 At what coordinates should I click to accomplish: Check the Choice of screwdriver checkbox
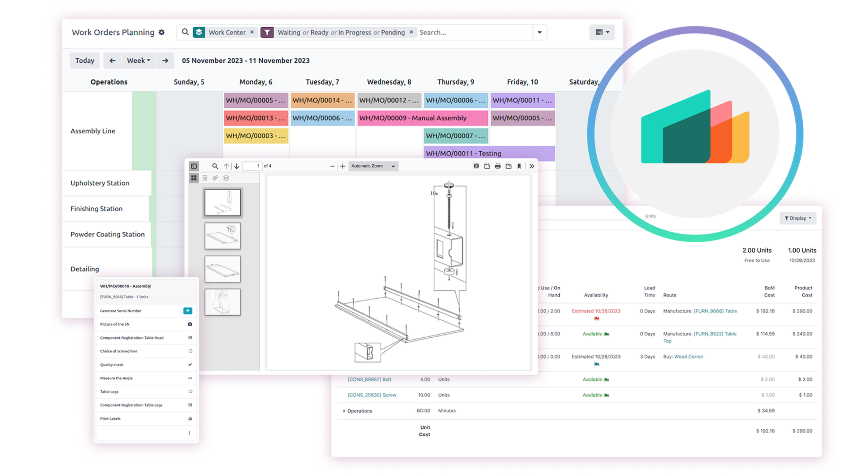tap(190, 351)
